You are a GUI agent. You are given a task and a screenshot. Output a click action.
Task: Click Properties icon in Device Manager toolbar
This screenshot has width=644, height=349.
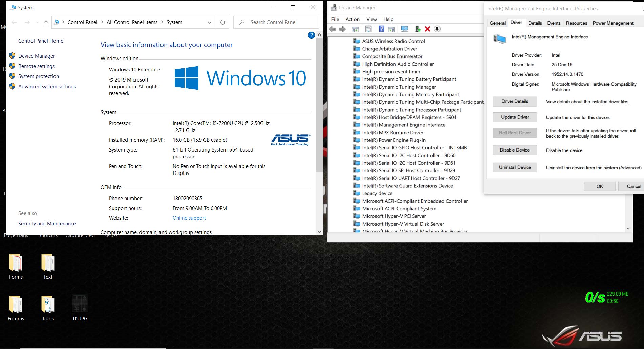tap(368, 29)
